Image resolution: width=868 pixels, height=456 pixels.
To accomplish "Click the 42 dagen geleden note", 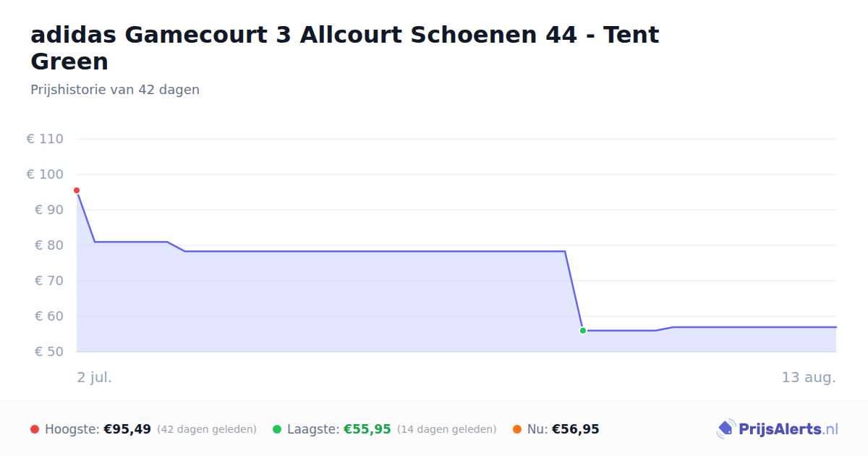I will (x=207, y=429).
